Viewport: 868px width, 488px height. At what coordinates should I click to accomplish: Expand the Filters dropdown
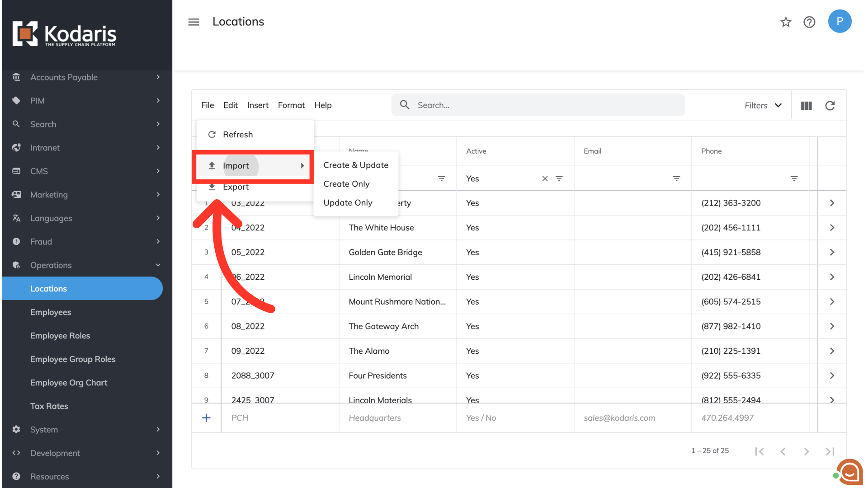point(763,105)
